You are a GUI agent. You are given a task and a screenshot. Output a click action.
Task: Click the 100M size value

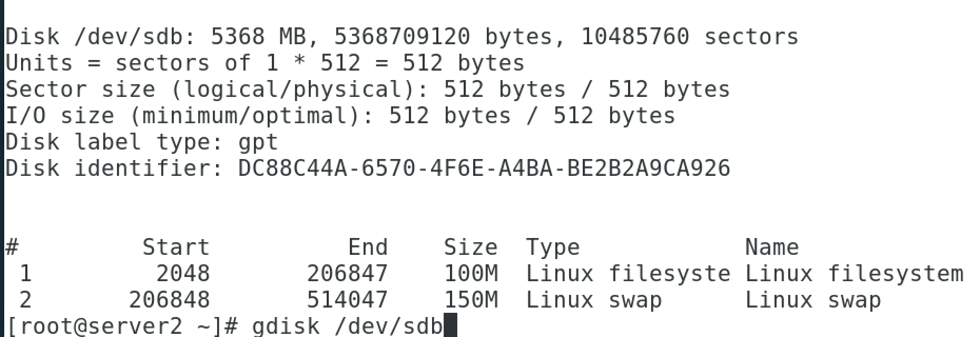tap(471, 273)
